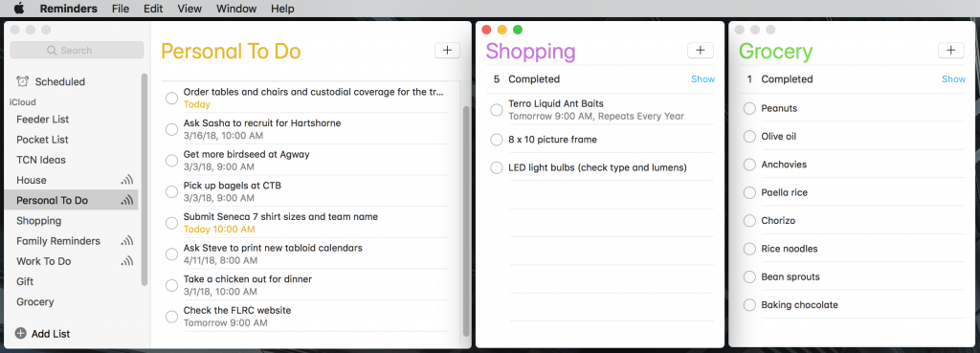Add a new reminder to Personal To Do

click(447, 51)
